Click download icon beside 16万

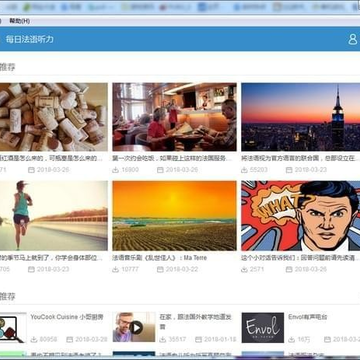292,339
